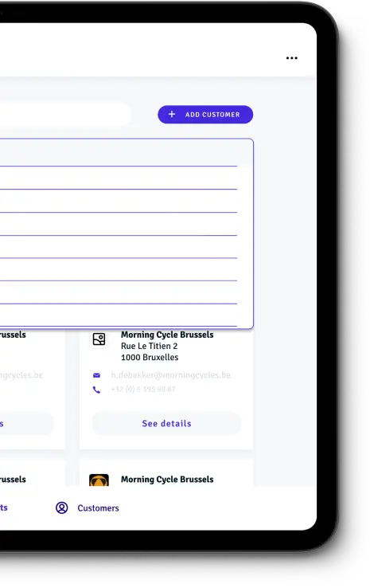The image size is (370, 588).
Task: Open the three-dot more options menu
Action: [292, 58]
